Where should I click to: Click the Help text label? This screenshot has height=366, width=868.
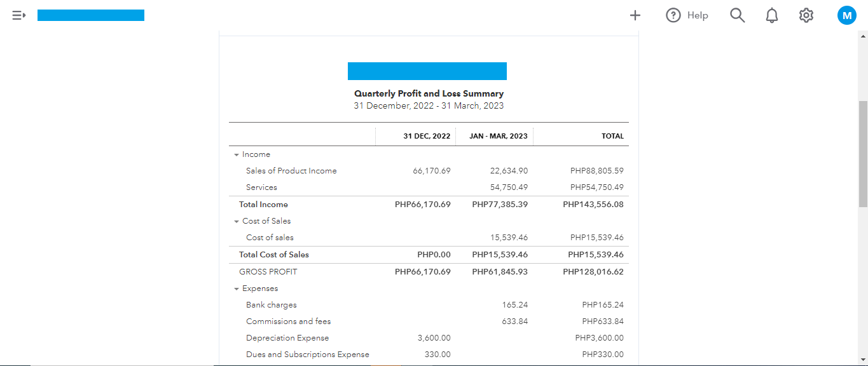[x=698, y=15]
